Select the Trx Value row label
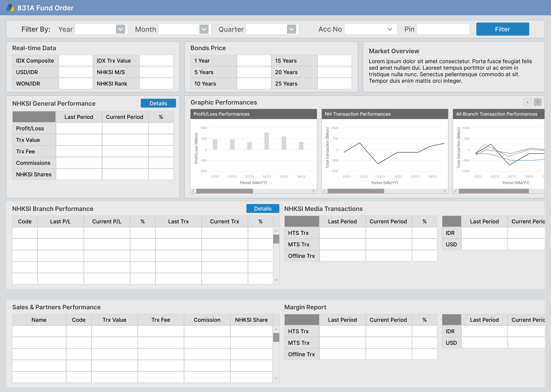The width and height of the screenshot is (551, 392). pyautogui.click(x=34, y=140)
